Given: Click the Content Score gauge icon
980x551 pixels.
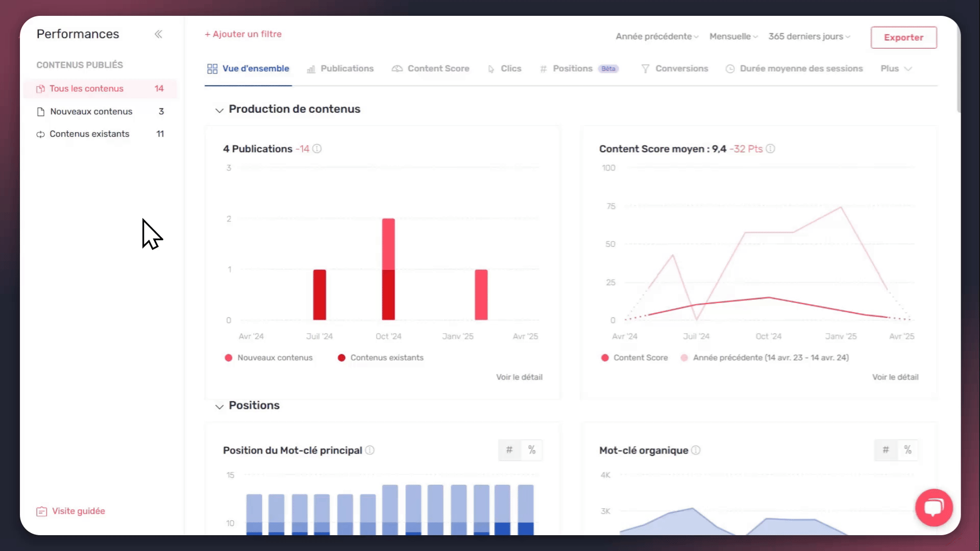Looking at the screenshot, I should pos(397,69).
